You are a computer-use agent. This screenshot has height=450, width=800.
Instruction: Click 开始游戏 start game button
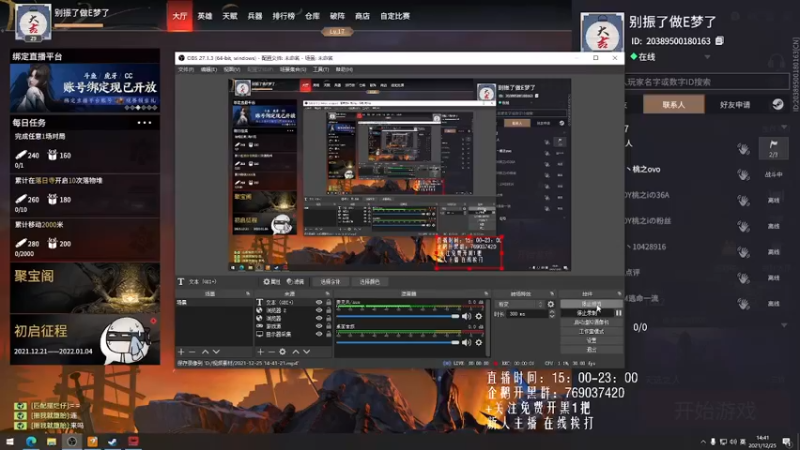coord(715,410)
